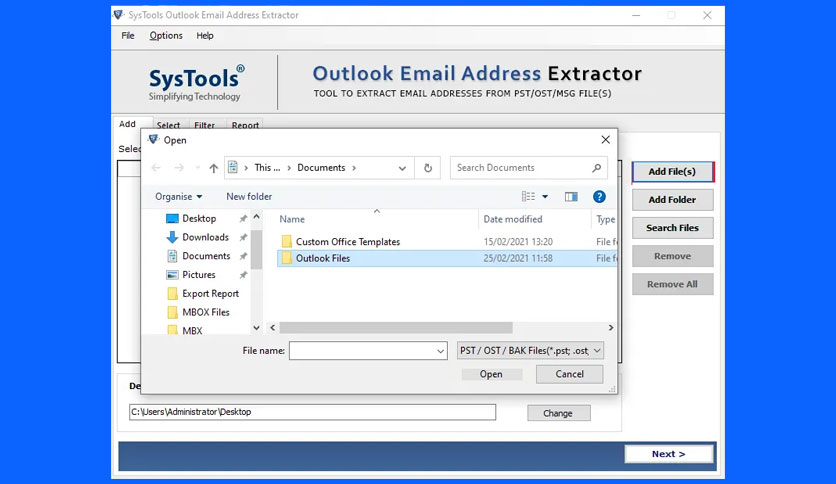Click horizontal scrollbar left arrow

pyautogui.click(x=273, y=327)
